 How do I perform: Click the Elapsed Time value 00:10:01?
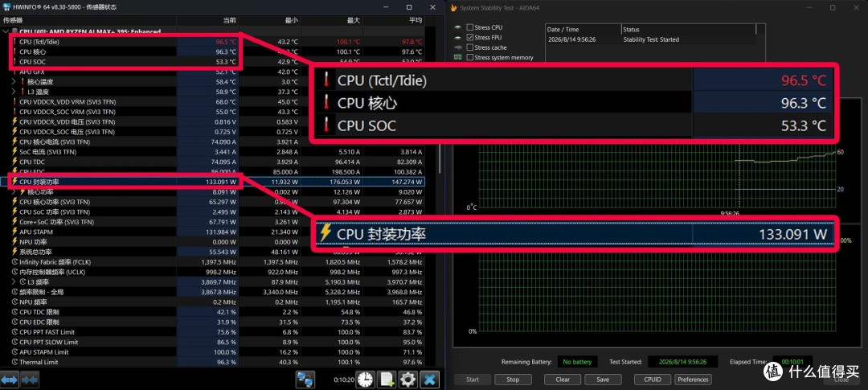[792, 362]
